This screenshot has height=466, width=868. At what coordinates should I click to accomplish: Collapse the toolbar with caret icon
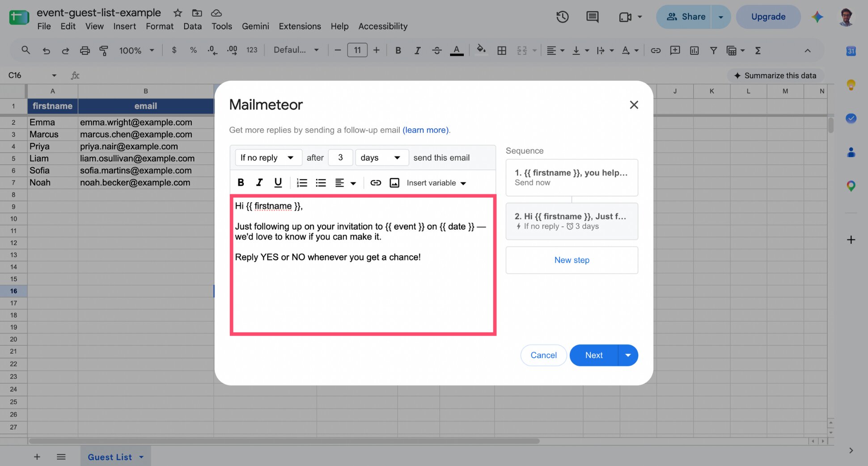807,50
